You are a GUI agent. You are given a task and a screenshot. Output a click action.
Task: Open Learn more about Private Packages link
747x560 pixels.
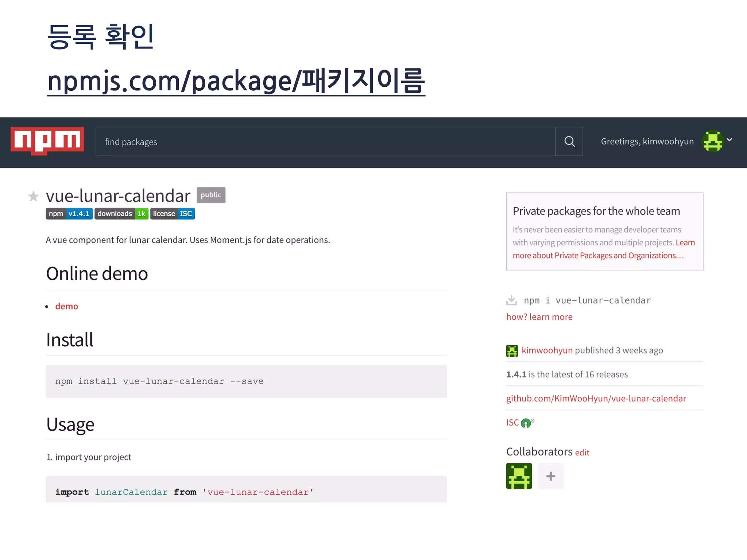604,249
